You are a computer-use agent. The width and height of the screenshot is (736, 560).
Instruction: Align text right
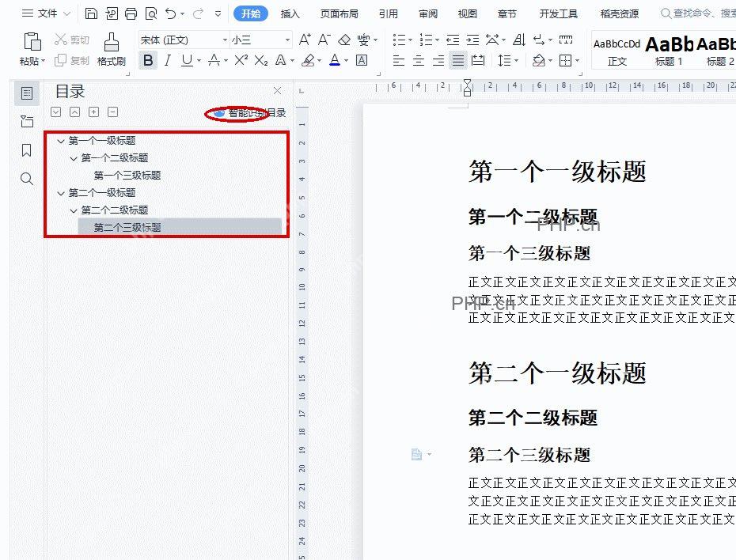click(438, 60)
